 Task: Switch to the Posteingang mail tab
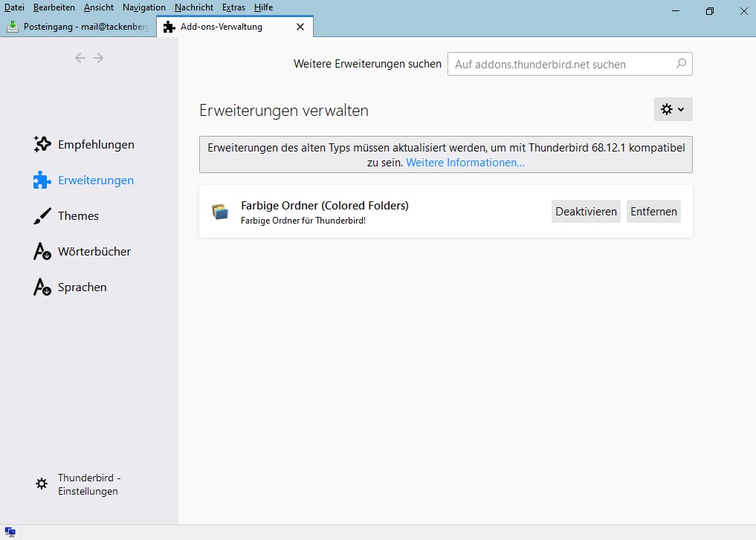point(79,27)
